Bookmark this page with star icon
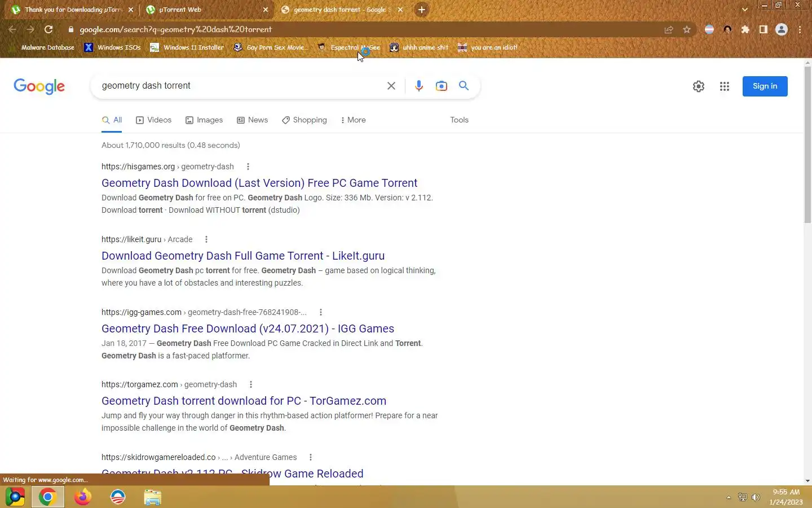This screenshot has width=812, height=508. pos(686,29)
